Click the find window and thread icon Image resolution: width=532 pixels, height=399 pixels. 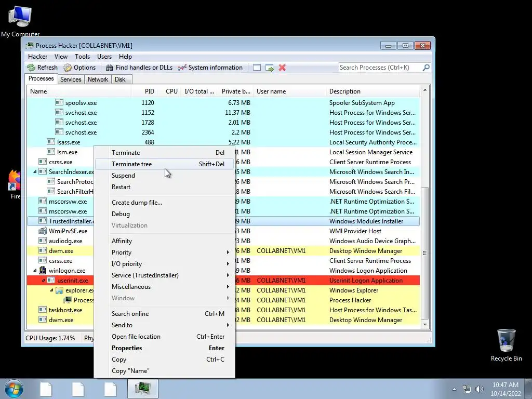[270, 68]
